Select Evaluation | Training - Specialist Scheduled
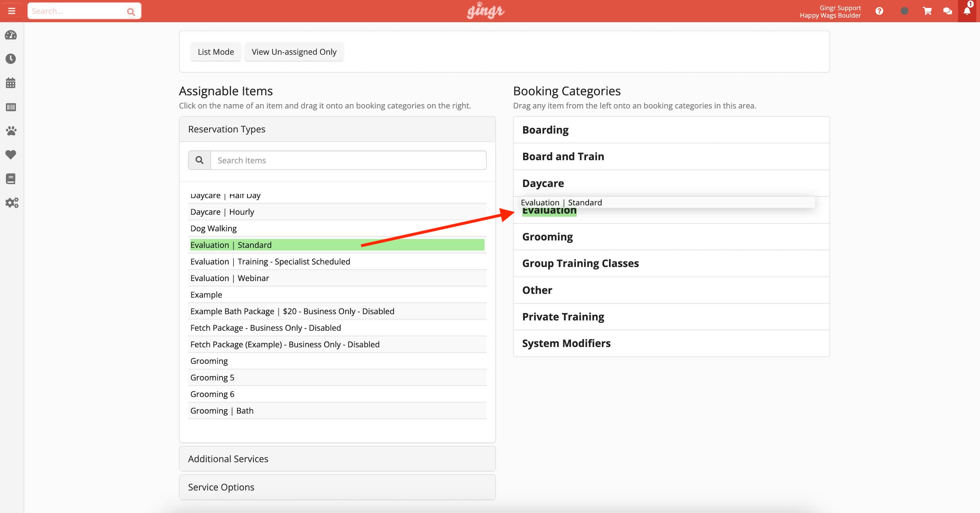 (x=337, y=262)
